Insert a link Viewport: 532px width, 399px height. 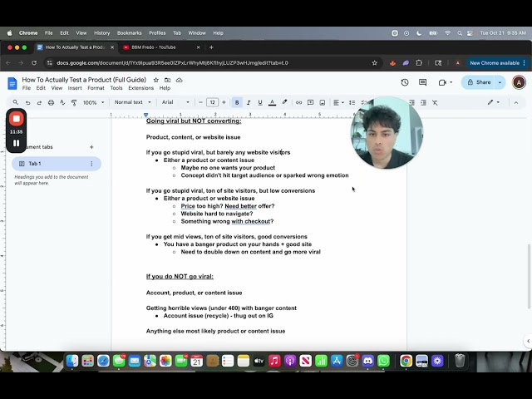coord(298,102)
